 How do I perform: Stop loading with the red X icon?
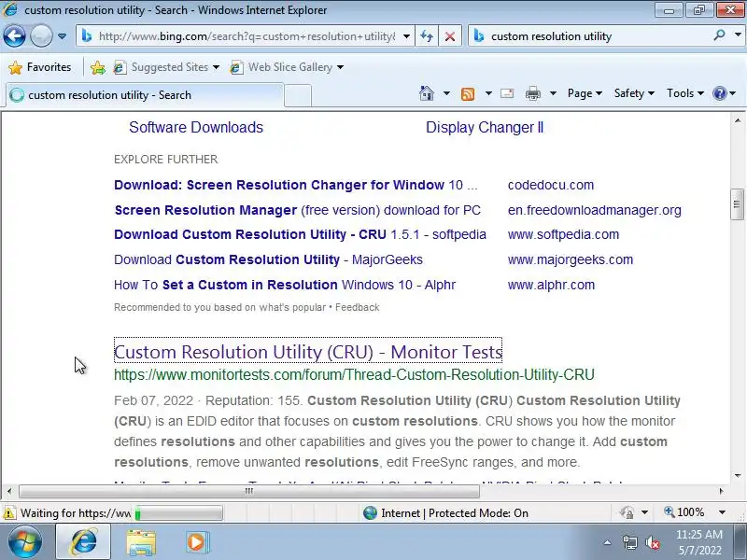pyautogui.click(x=449, y=36)
